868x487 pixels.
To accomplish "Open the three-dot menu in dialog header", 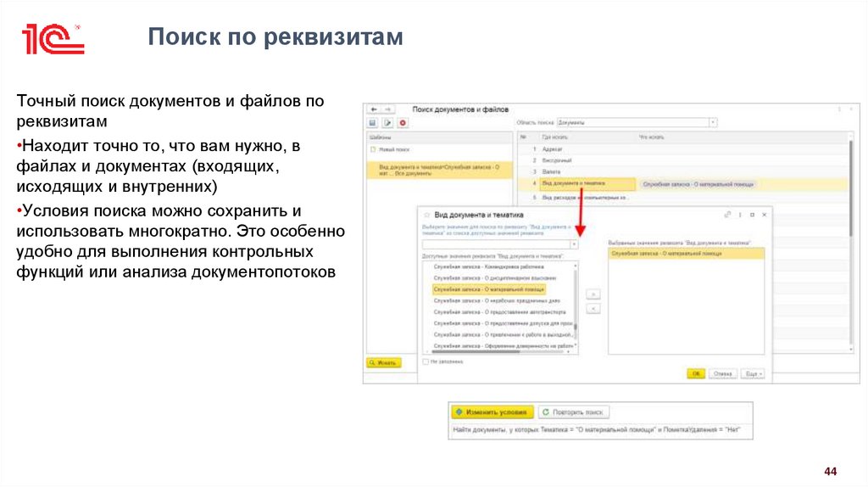I will tap(740, 215).
